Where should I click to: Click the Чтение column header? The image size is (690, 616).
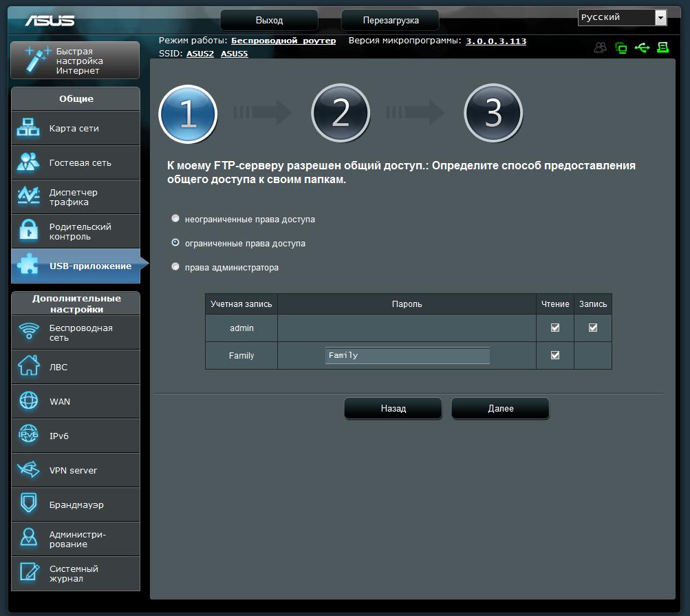[555, 304]
